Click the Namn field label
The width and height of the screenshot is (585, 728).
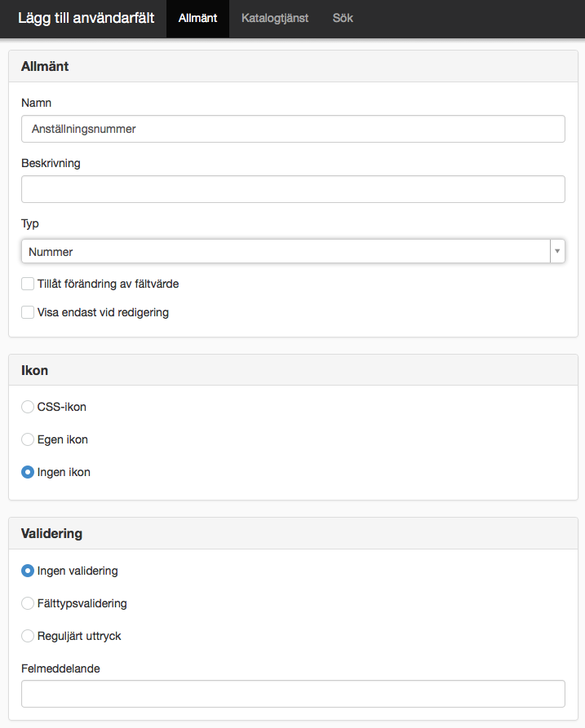36,103
